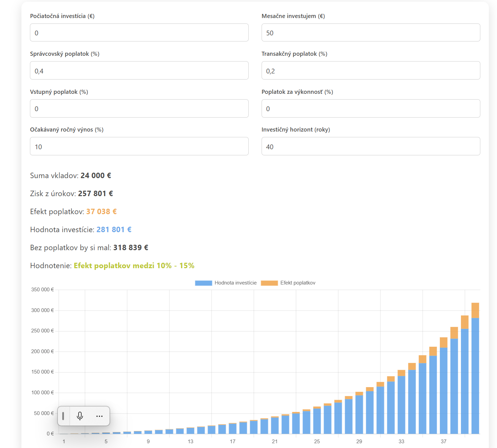
Task: Click the Očakávaný ročný výnos field
Action: (139, 146)
